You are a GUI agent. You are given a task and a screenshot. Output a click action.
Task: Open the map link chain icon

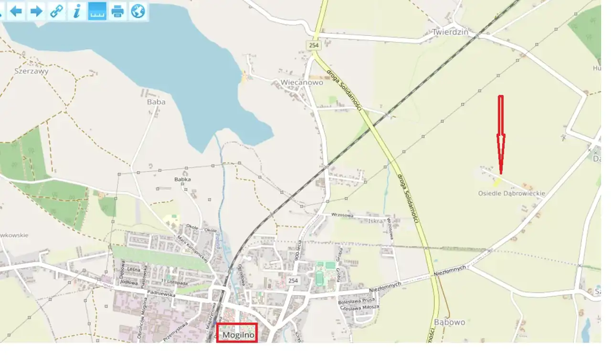(x=57, y=11)
